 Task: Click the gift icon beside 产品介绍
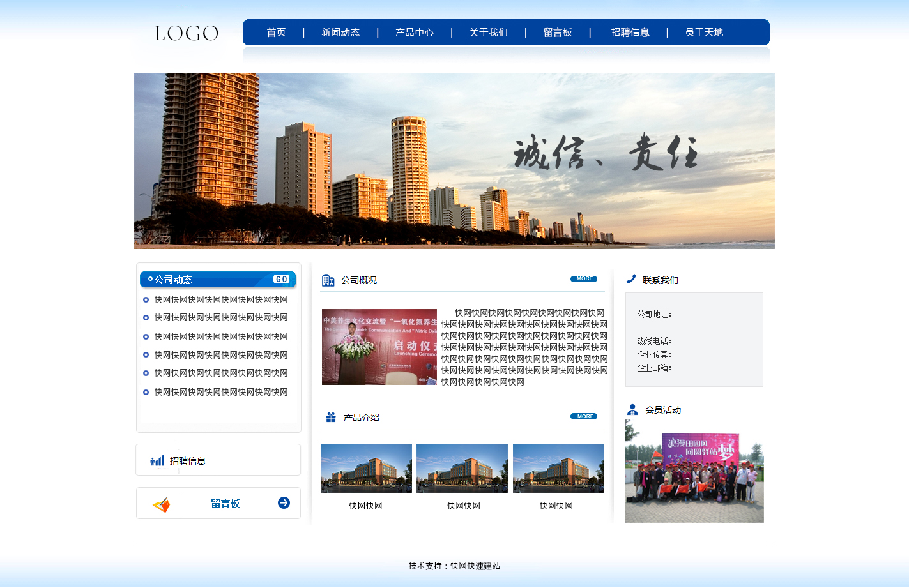pyautogui.click(x=331, y=418)
